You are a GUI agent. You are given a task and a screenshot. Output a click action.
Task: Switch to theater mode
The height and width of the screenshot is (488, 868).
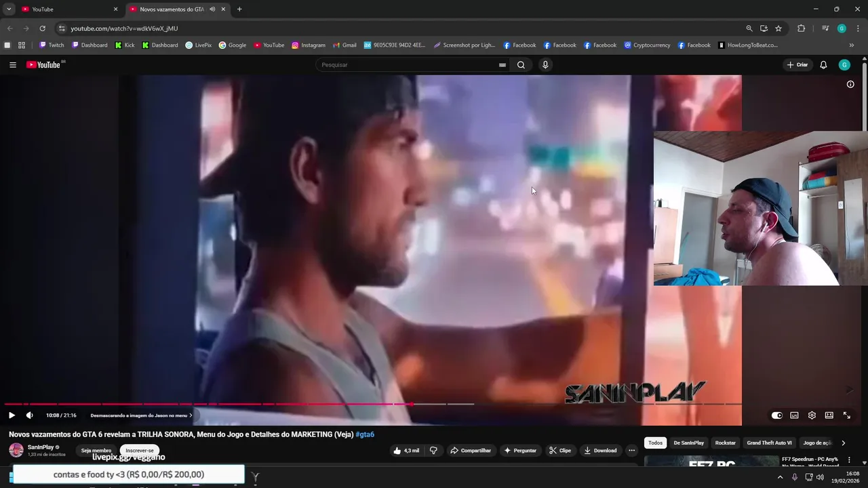tap(829, 415)
